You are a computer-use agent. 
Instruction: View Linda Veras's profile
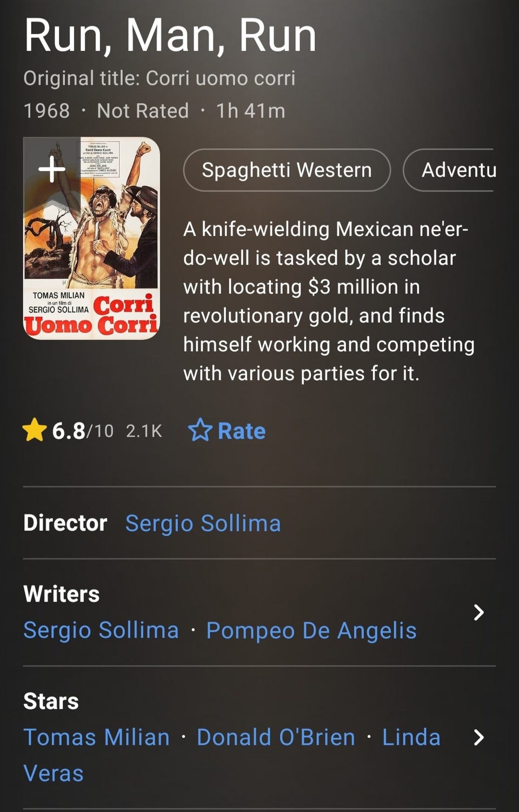click(411, 737)
